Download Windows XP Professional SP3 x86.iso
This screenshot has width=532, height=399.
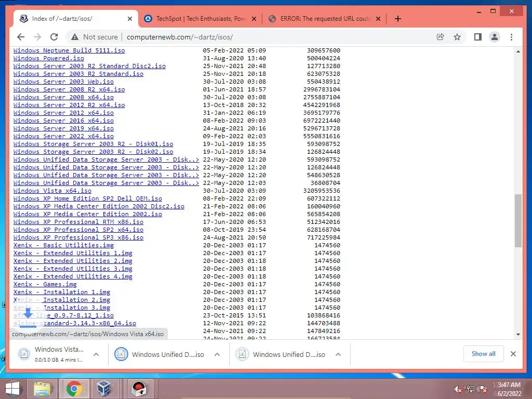point(78,237)
